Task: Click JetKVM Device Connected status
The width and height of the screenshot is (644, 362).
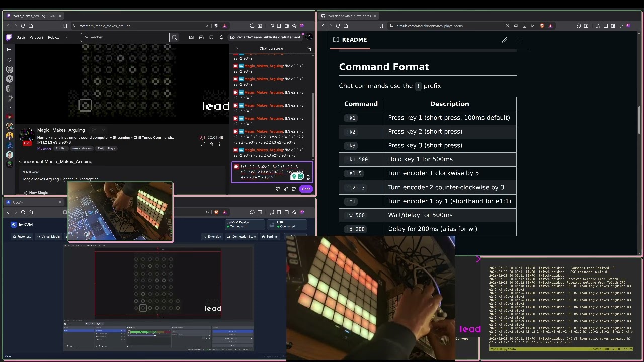Action: pos(245,224)
